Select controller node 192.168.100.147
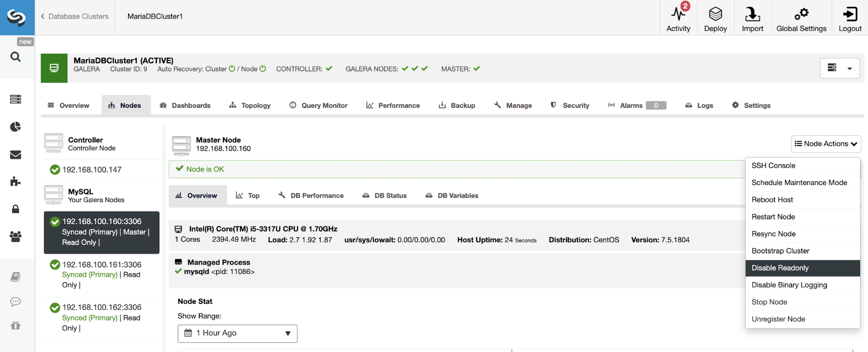Image resolution: width=868 pixels, height=352 pixels. tap(102, 170)
